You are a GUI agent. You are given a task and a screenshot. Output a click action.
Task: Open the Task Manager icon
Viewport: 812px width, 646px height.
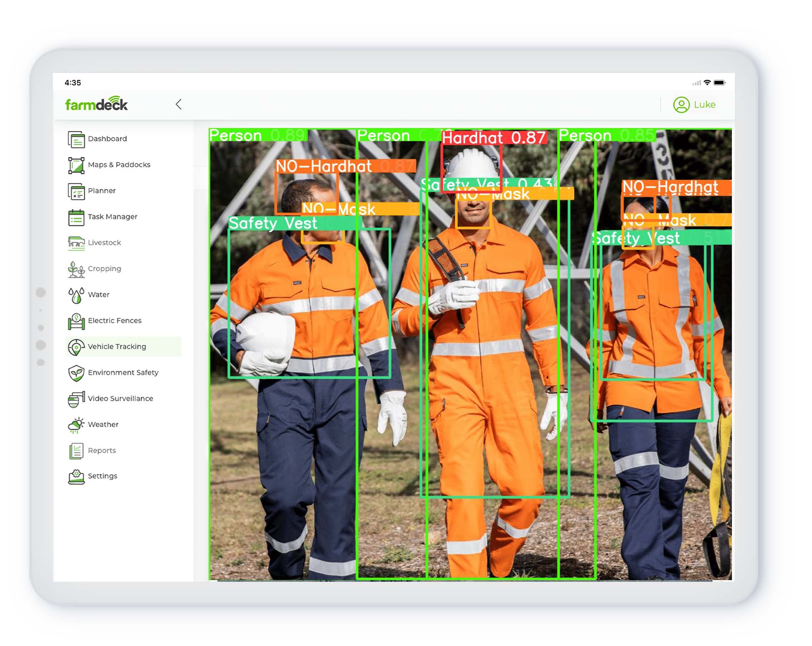pyautogui.click(x=76, y=216)
